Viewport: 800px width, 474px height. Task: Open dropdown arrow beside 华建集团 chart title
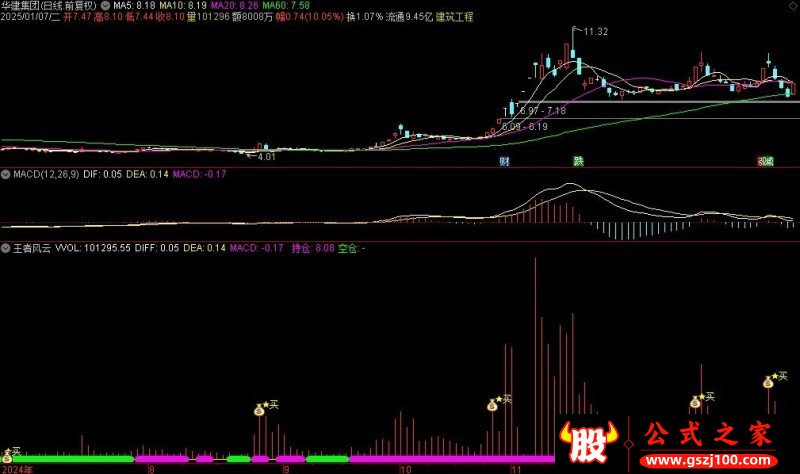105,6
